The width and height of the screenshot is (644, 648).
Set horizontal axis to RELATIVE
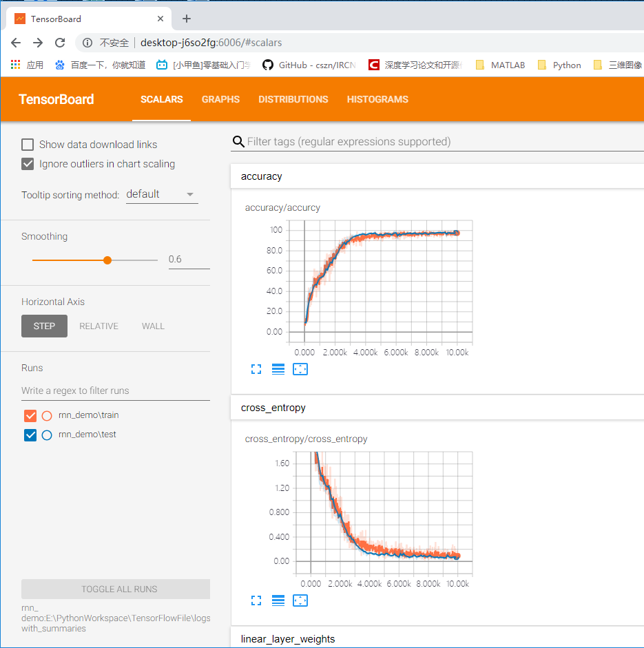coord(98,326)
